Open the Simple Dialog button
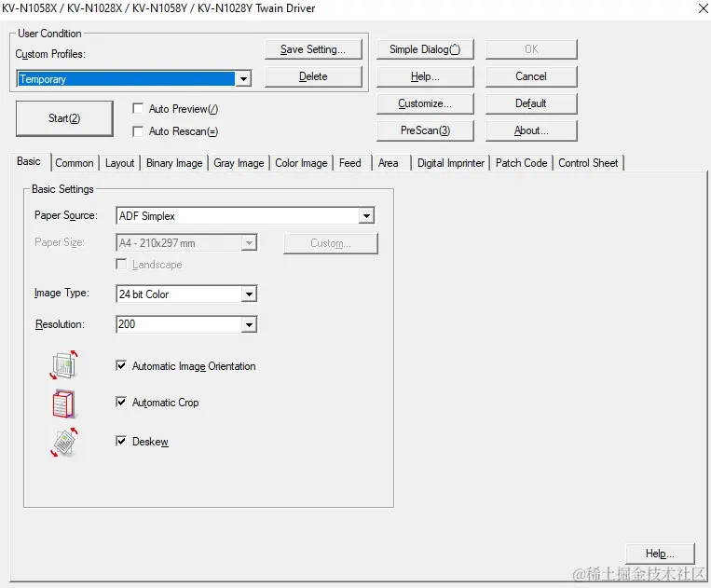This screenshot has width=711, height=588. [x=425, y=49]
